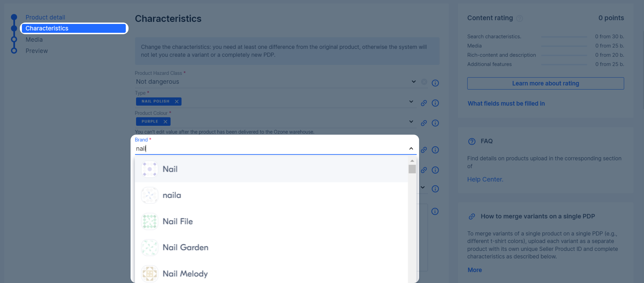The image size is (644, 283).
Task: Go to Product detail step
Action: (45, 17)
